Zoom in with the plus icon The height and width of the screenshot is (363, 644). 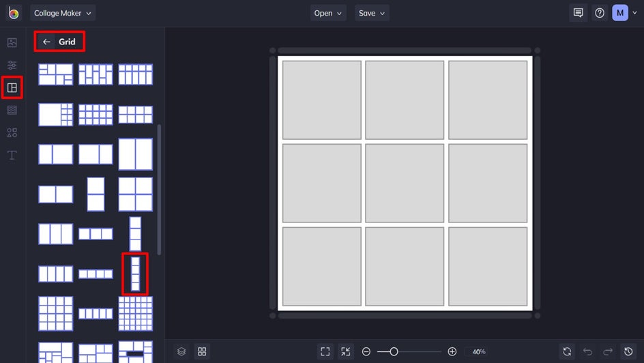pyautogui.click(x=452, y=351)
